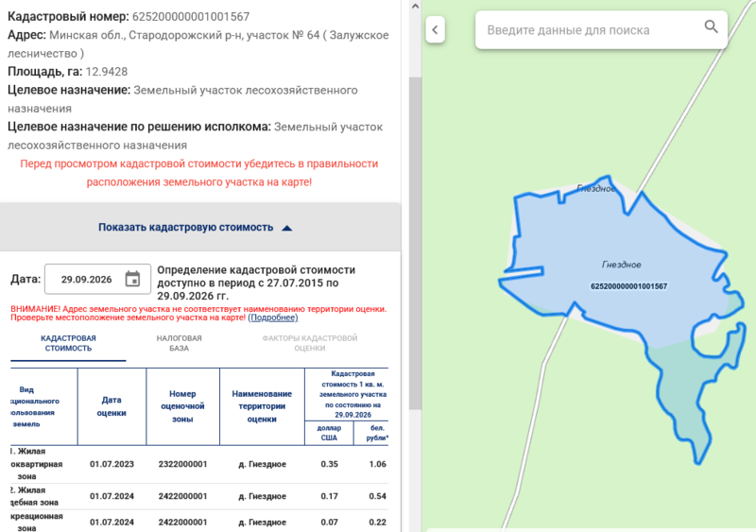Click the panel vertical scrollbar thumb
756x532 pixels.
click(415, 243)
